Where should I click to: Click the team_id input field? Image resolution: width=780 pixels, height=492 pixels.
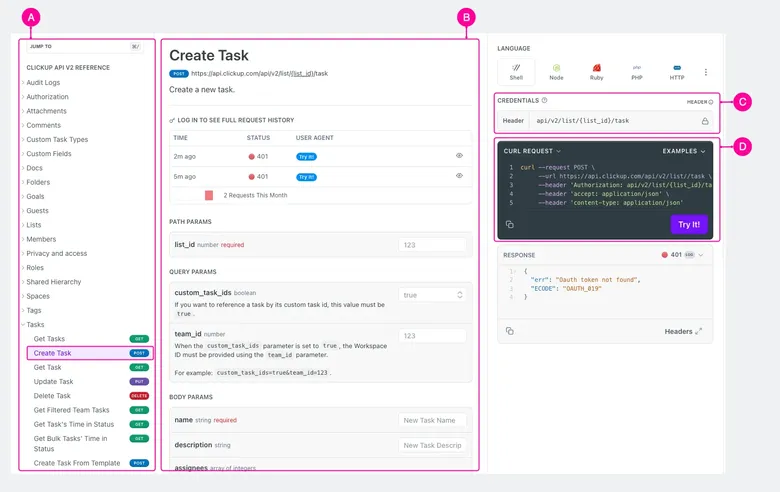(x=432, y=336)
